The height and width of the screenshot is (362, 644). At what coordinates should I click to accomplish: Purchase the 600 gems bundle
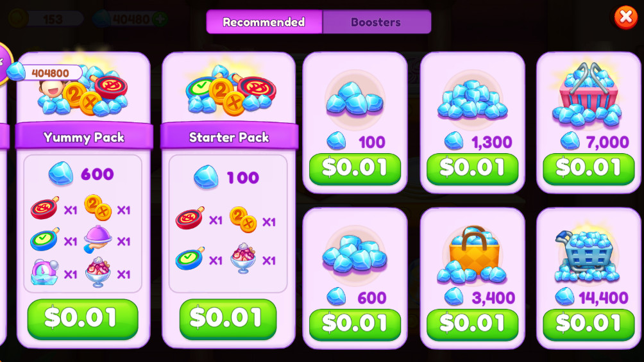[x=355, y=324]
